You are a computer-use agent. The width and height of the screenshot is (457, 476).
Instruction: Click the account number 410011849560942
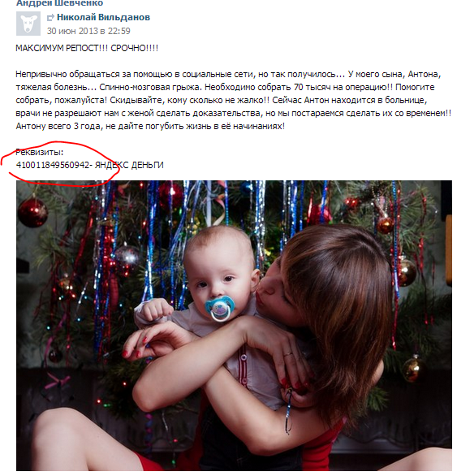[x=53, y=165]
